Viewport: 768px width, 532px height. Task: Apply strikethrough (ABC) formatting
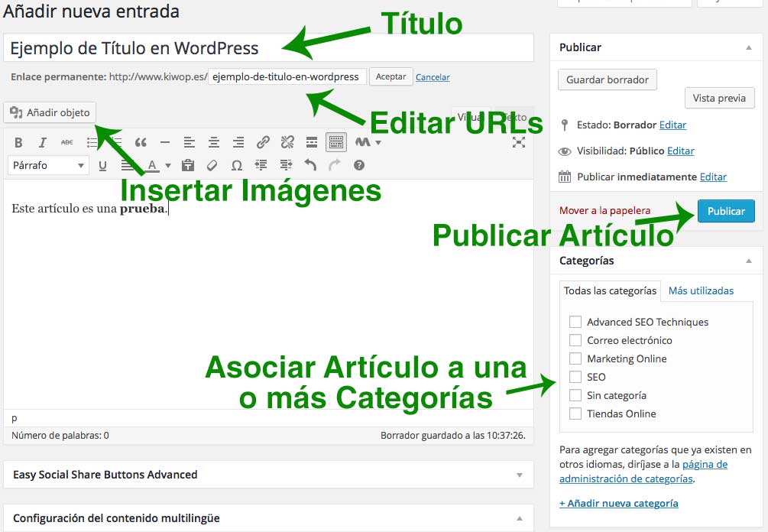tap(66, 142)
